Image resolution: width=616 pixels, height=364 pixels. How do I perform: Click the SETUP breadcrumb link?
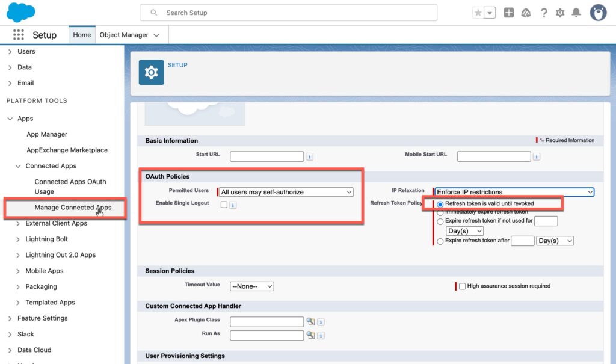click(x=177, y=65)
